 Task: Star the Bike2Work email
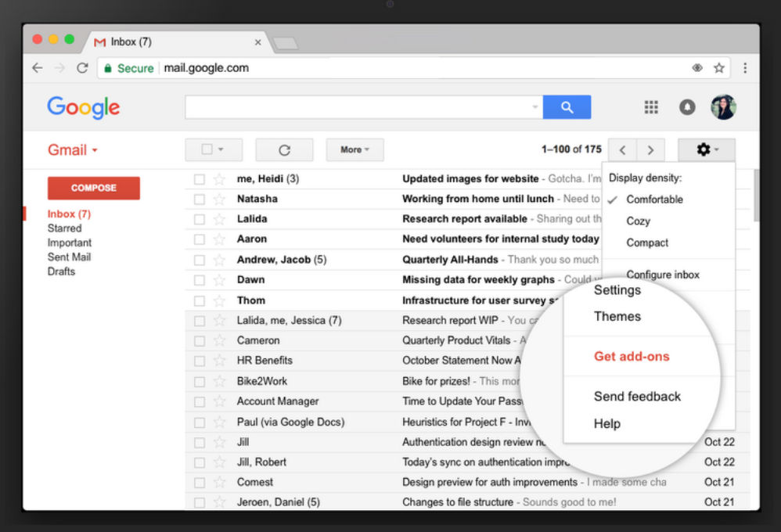pyautogui.click(x=219, y=382)
